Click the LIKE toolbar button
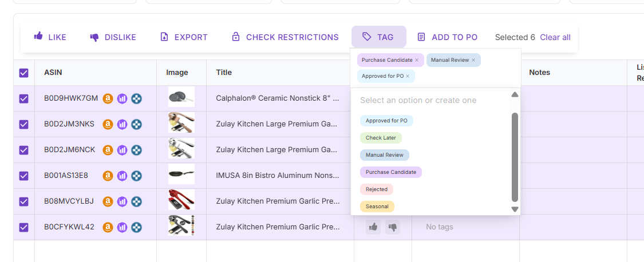The width and height of the screenshot is (644, 262). [50, 37]
